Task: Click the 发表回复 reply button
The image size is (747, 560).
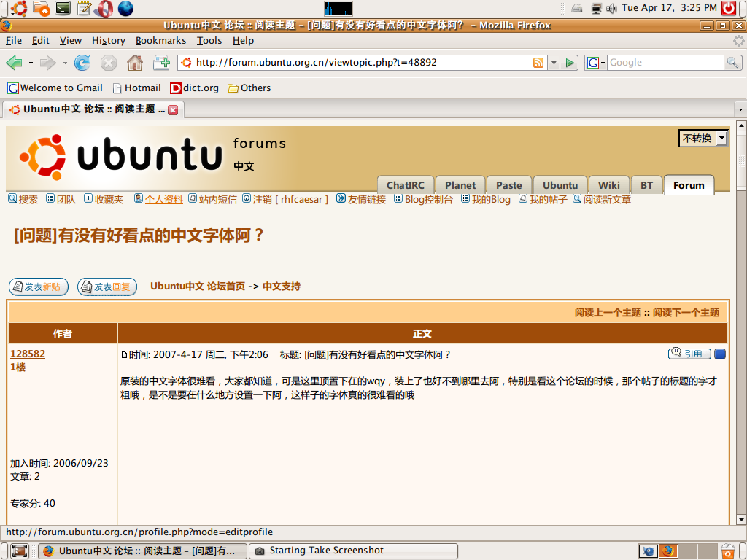Action: 107,287
